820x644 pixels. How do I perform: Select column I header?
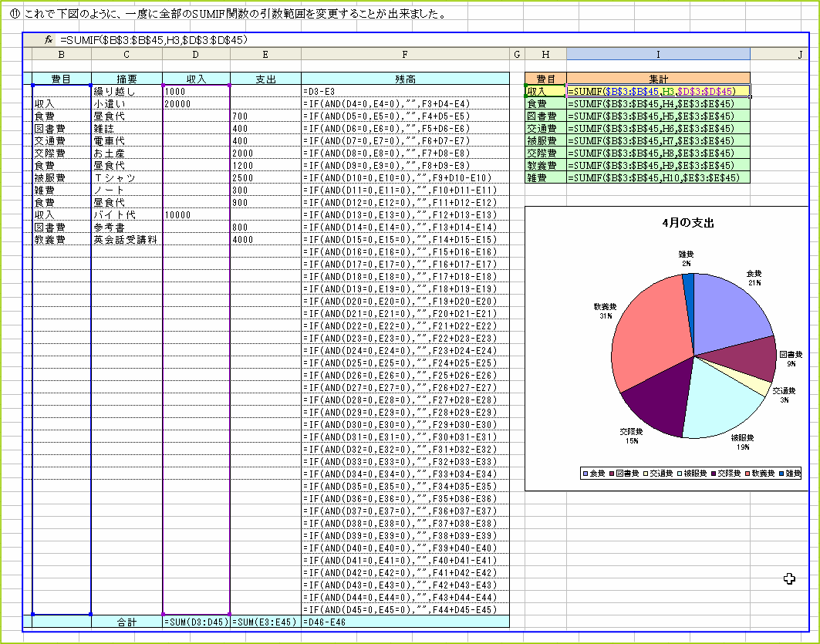tap(657, 53)
